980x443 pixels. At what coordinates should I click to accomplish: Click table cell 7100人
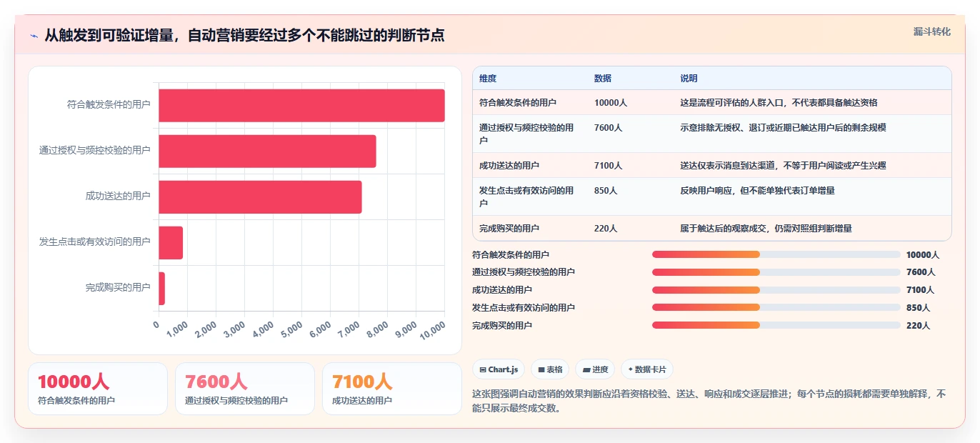(608, 166)
